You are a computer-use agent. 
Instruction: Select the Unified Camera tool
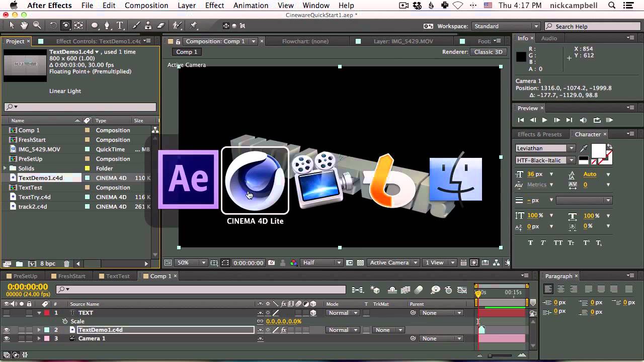point(66,25)
